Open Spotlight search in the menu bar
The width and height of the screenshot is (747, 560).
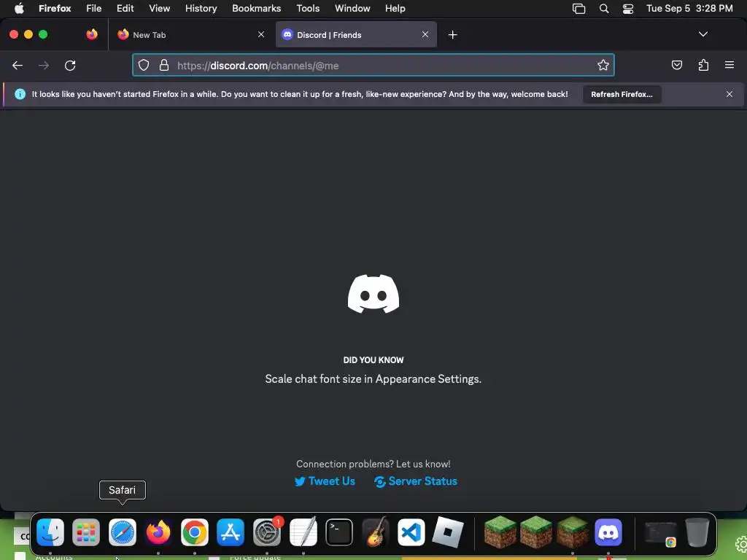(x=603, y=8)
